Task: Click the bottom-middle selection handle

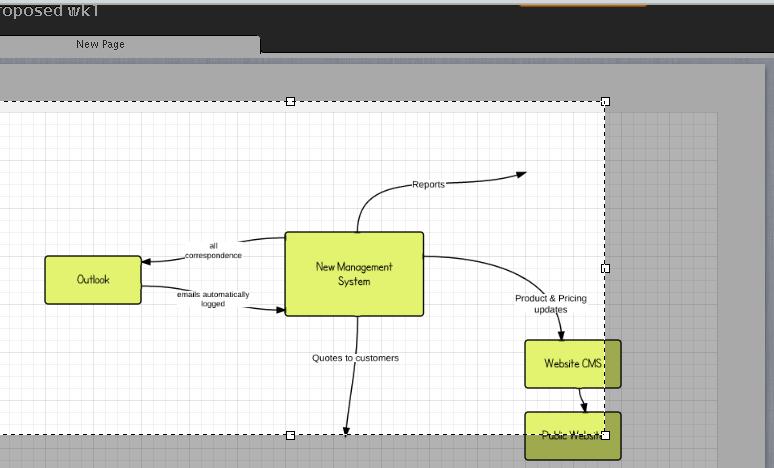Action: (x=291, y=435)
